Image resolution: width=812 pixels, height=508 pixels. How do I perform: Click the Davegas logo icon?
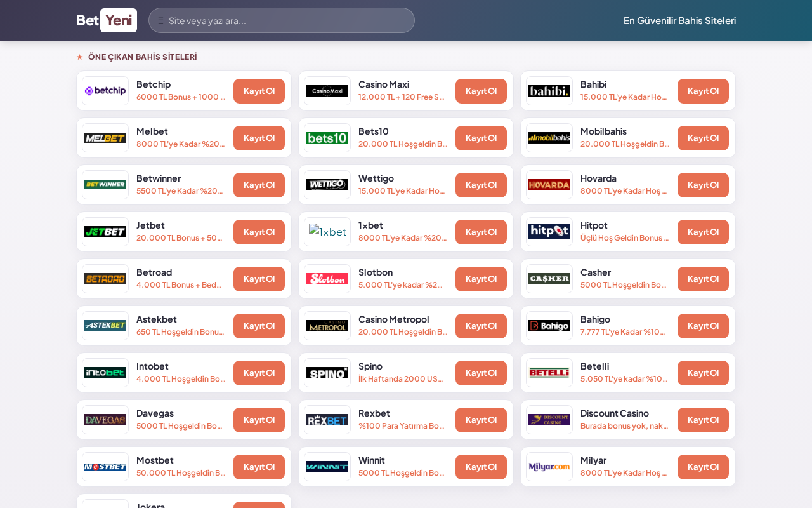pyautogui.click(x=105, y=420)
